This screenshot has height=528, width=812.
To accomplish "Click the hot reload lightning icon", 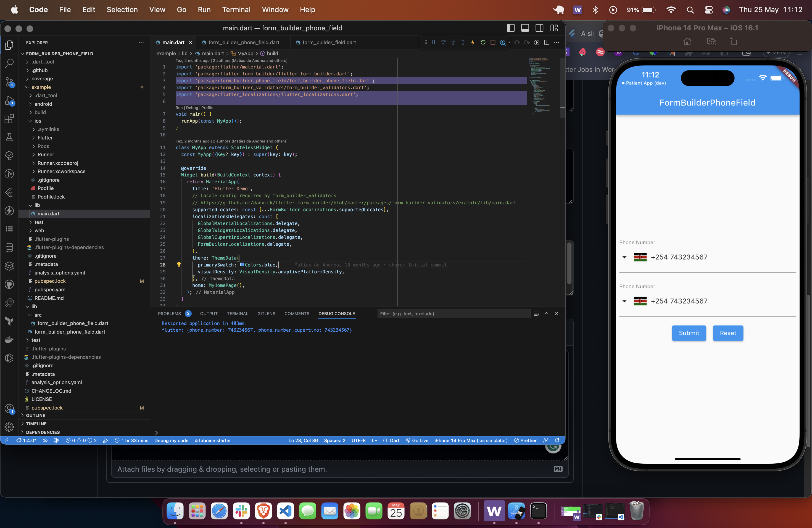I will [x=473, y=42].
